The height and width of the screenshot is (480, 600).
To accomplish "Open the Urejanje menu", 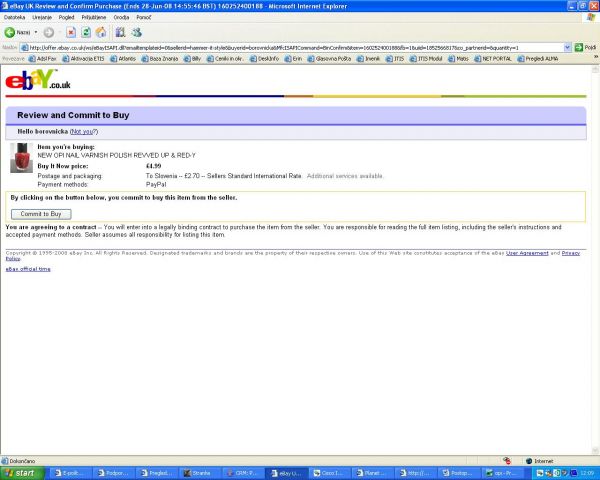I will tap(42, 17).
